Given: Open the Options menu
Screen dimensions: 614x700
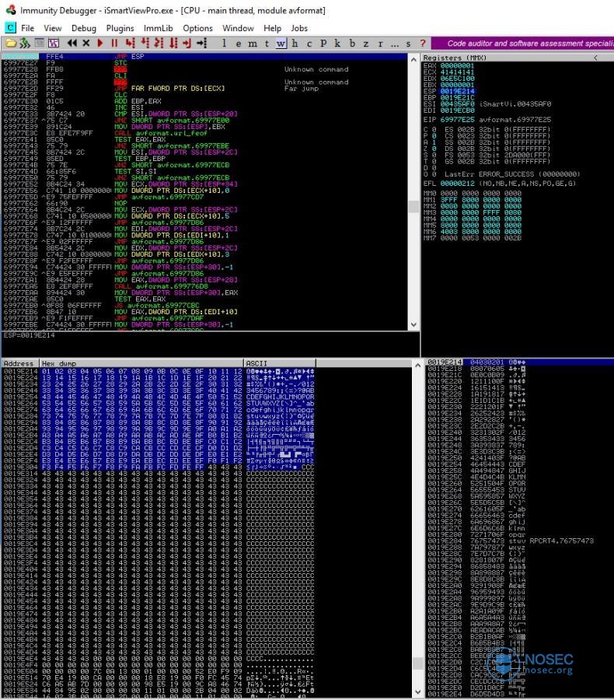Looking at the screenshot, I should coord(197,28).
